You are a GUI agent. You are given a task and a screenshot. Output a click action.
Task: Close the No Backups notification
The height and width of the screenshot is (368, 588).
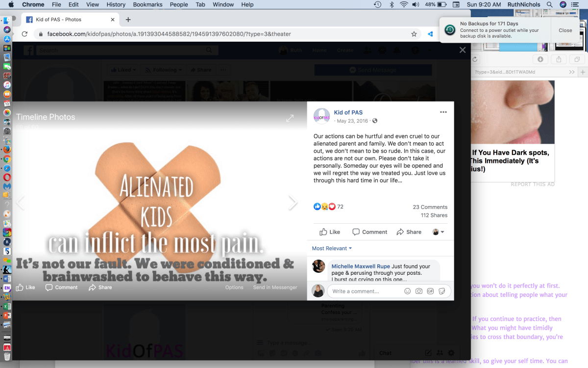[x=565, y=30]
